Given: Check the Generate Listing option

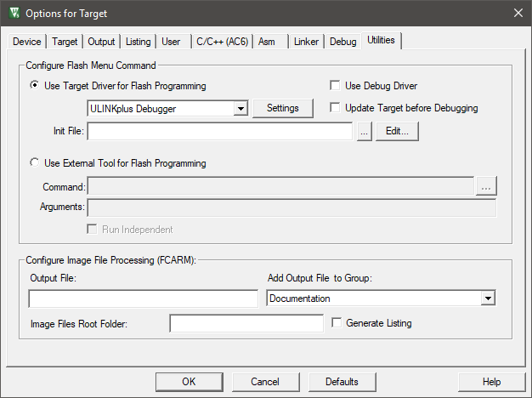Looking at the screenshot, I should tap(337, 323).
